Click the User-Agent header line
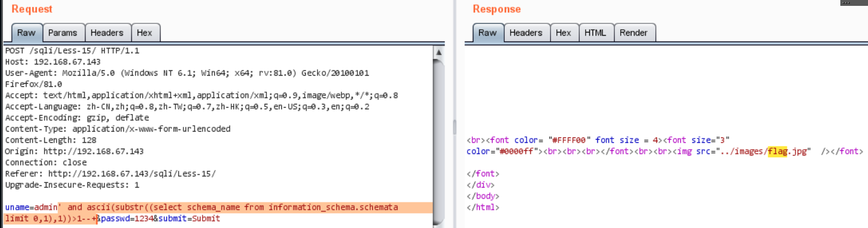This screenshot has height=228, width=868. [187, 78]
